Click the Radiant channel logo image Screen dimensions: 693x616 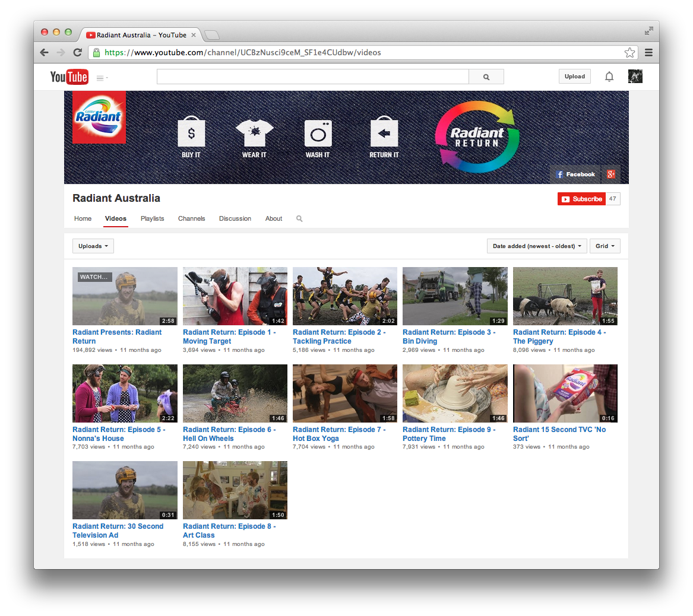click(x=99, y=117)
